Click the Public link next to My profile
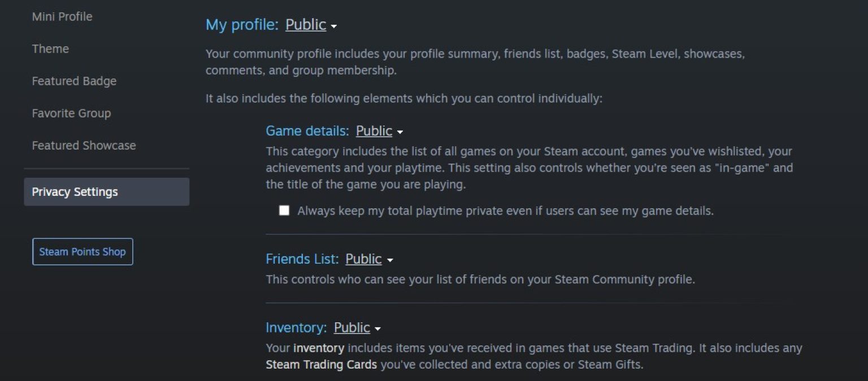Image resolution: width=868 pixels, height=381 pixels. [307, 25]
